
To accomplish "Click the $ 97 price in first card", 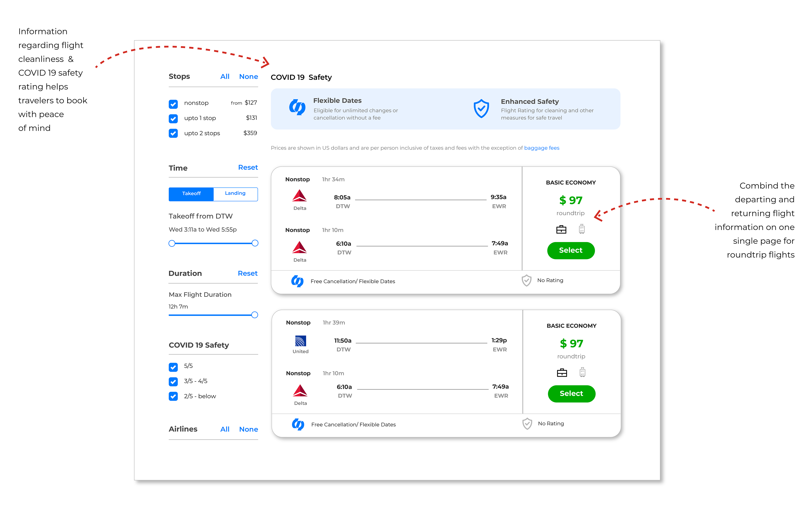I will [571, 200].
